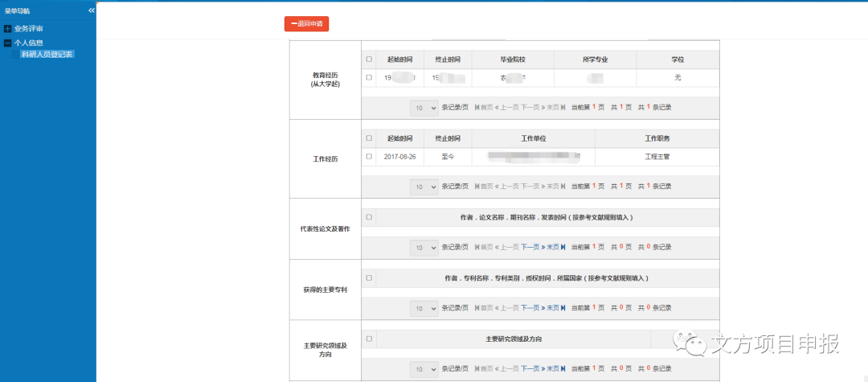Image resolution: width=868 pixels, height=382 pixels.
Task: Click the 主要研究领域及方向 column header in table
Action: (514, 339)
